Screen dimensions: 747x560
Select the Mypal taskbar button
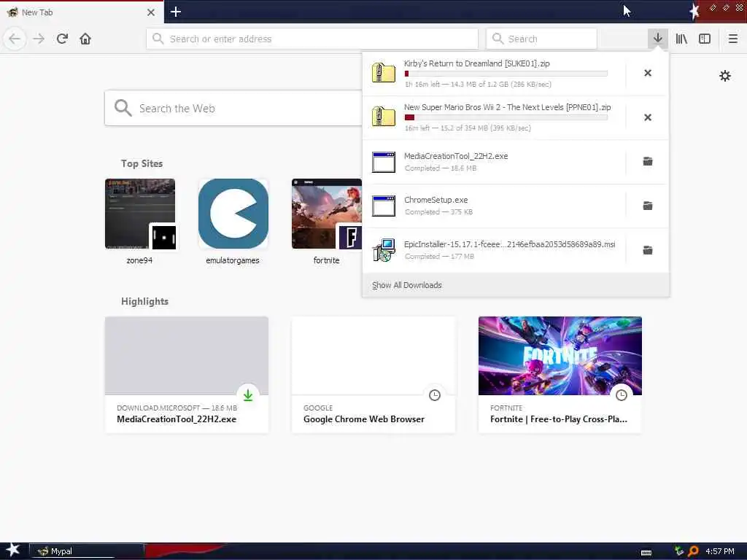click(x=86, y=551)
